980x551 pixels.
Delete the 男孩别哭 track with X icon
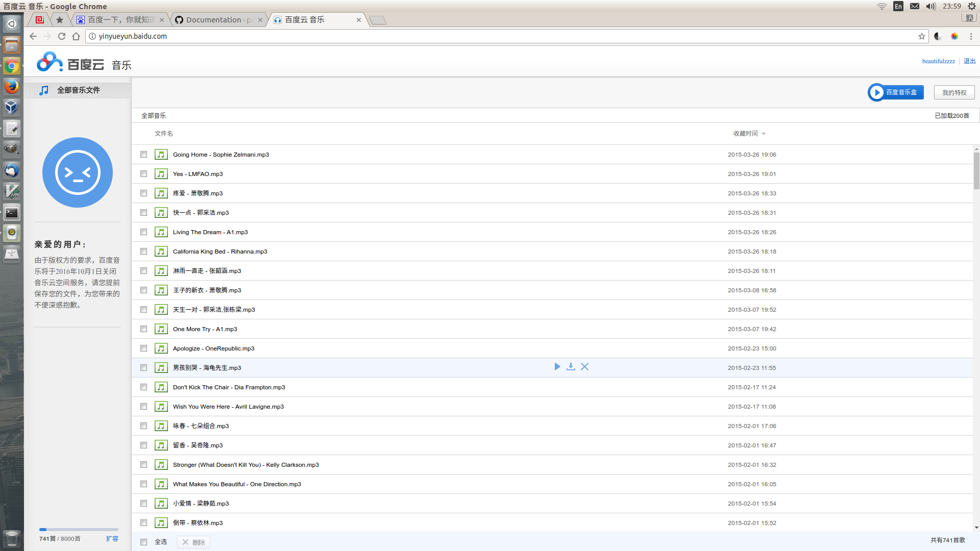(x=585, y=367)
